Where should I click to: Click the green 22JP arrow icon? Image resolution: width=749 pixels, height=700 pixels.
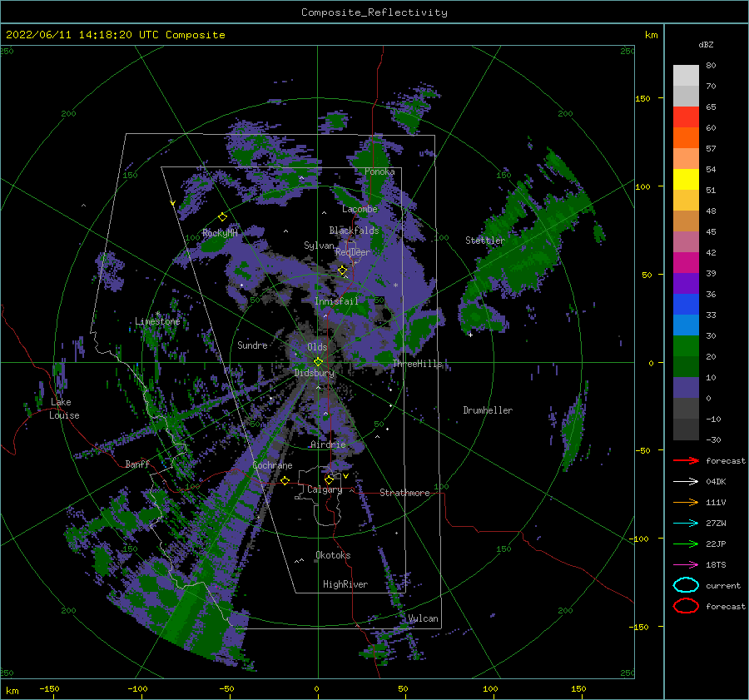pos(686,544)
